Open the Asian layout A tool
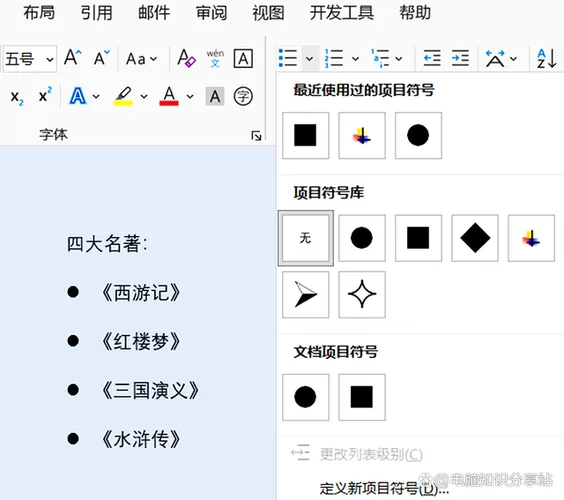 tap(495, 59)
